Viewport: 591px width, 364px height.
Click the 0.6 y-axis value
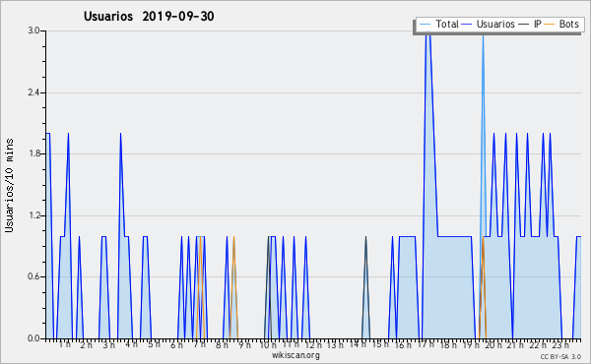click(33, 276)
